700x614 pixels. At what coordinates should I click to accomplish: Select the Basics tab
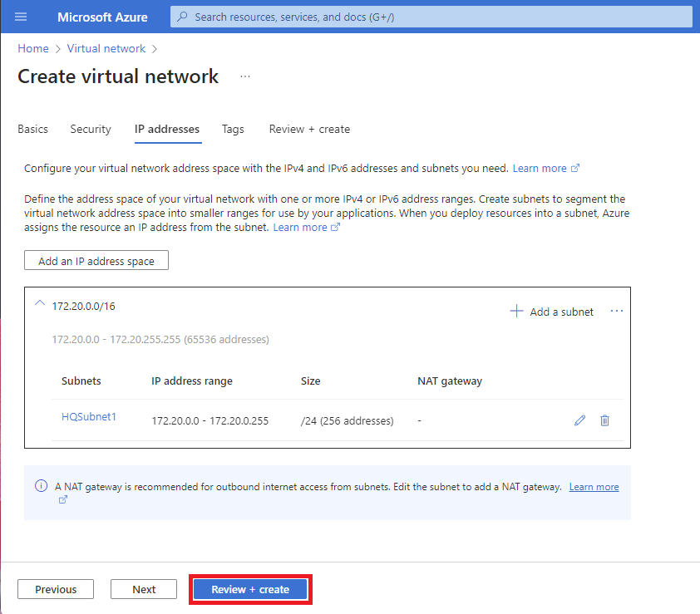[x=32, y=129]
